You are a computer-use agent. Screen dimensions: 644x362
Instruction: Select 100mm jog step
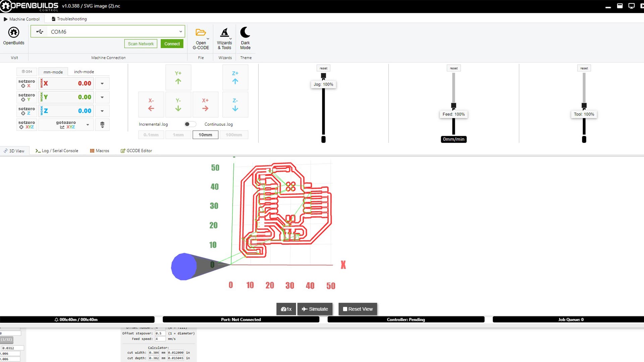tap(234, 135)
